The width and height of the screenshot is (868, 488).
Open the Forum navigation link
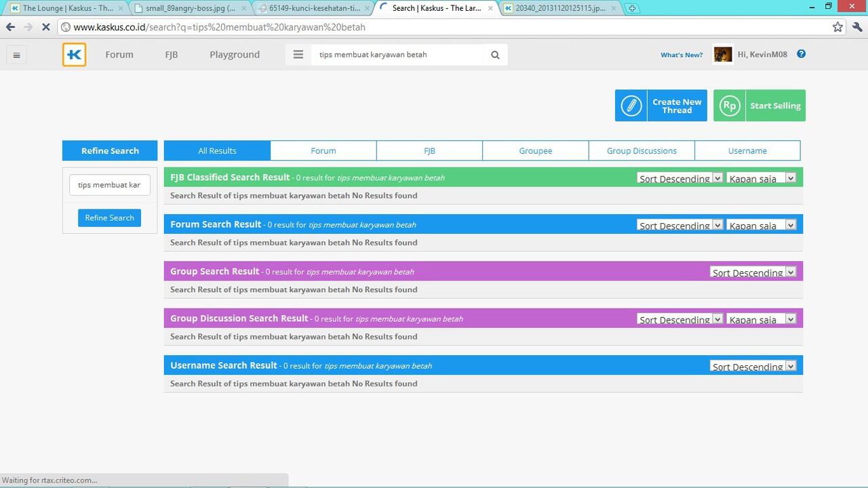pyautogui.click(x=119, y=55)
